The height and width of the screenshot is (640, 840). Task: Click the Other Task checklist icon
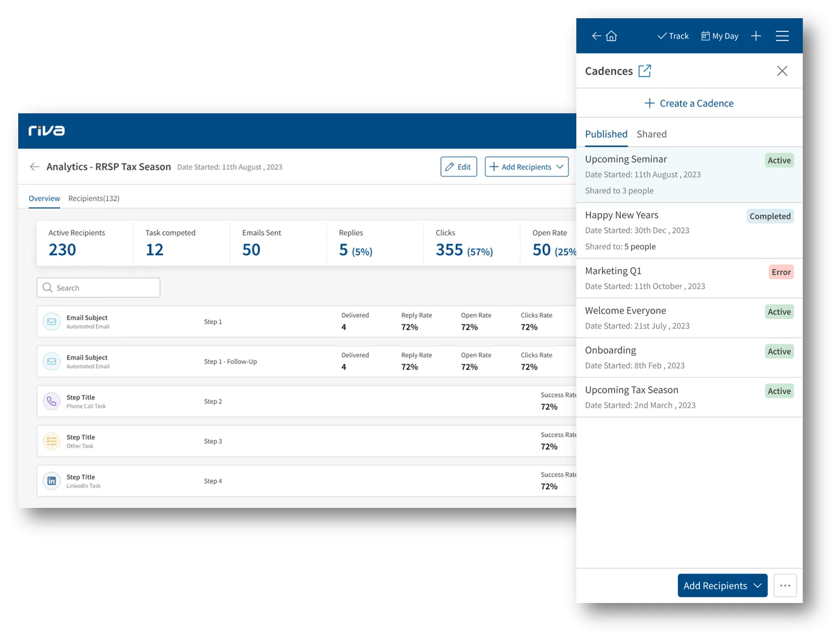tap(52, 441)
